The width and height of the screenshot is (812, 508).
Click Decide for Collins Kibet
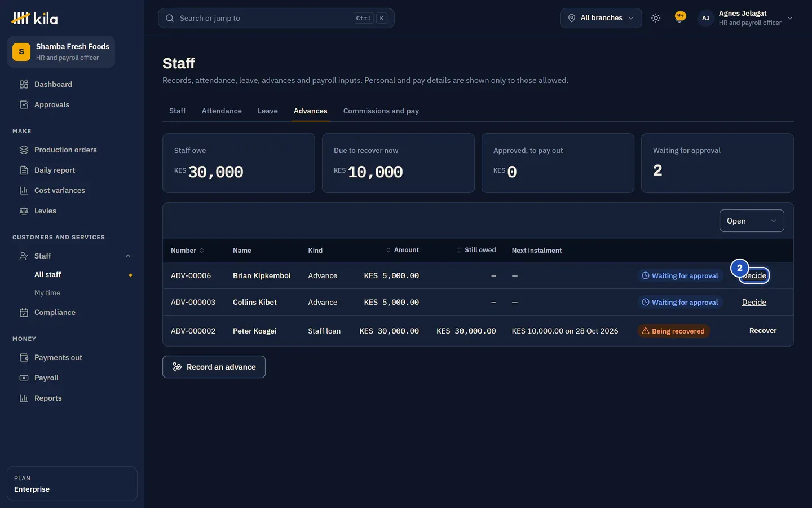tap(754, 302)
